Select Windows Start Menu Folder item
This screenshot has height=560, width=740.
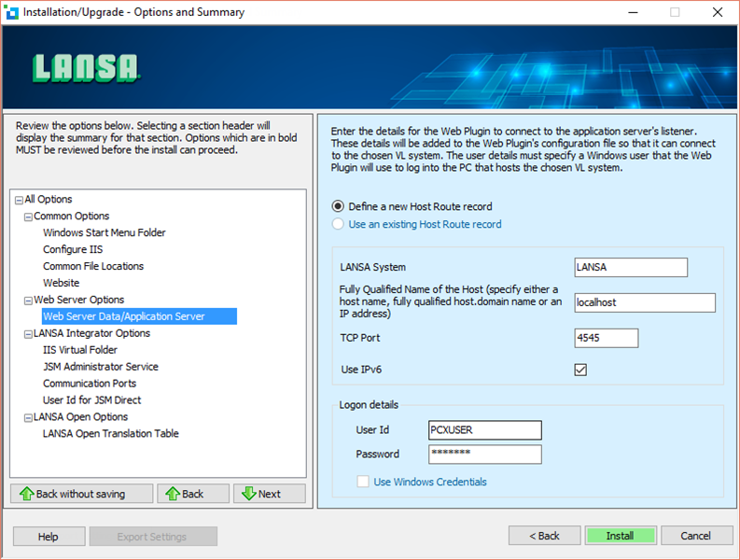click(105, 232)
